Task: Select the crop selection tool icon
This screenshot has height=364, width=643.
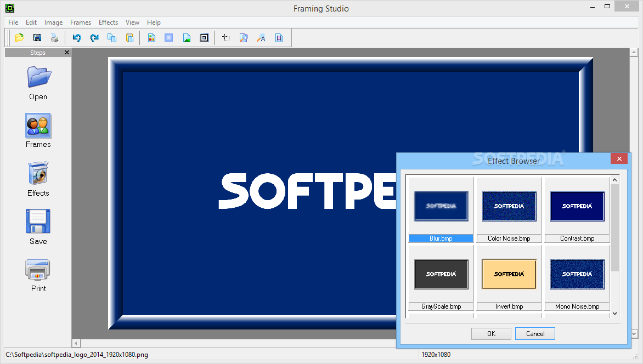Action: (x=226, y=38)
